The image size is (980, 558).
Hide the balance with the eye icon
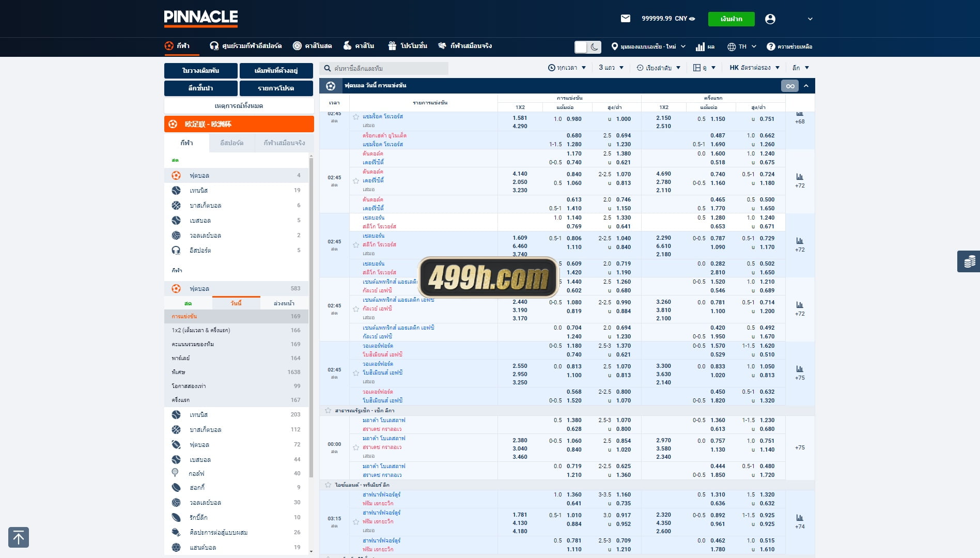pos(692,19)
